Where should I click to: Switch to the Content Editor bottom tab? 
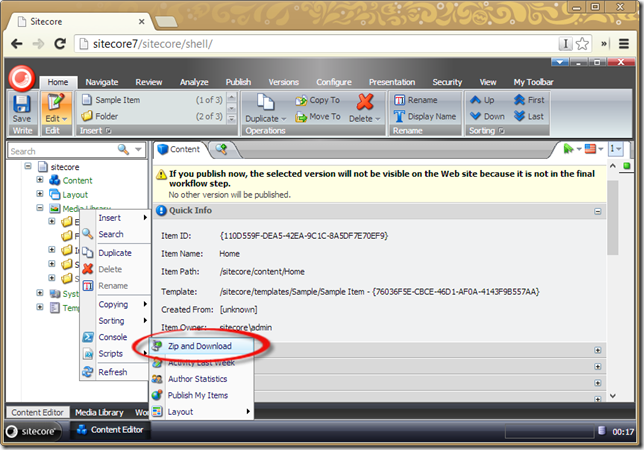(x=37, y=412)
